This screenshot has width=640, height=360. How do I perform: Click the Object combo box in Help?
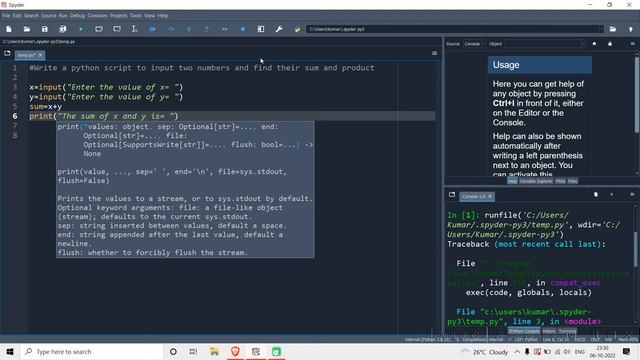tap(545, 44)
